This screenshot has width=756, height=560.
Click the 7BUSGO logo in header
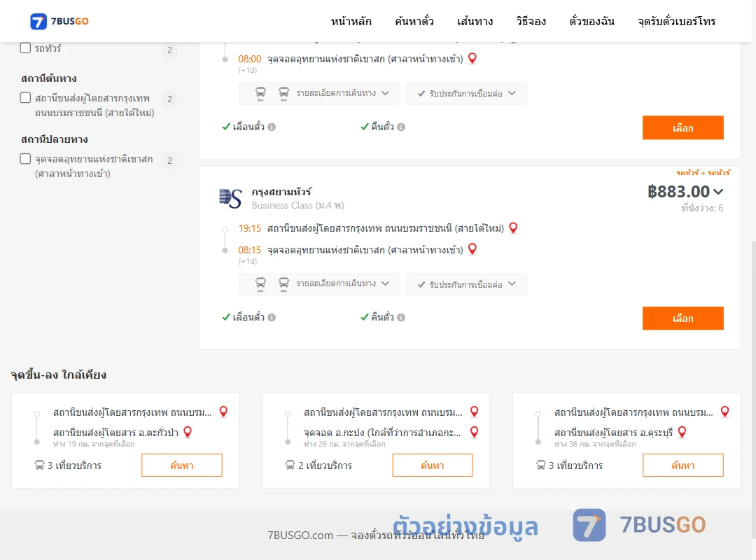pos(59,21)
